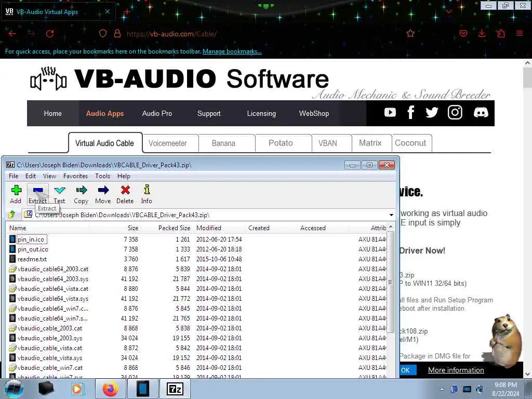
Task: Click the Manage bookmarks link
Action: [232, 51]
